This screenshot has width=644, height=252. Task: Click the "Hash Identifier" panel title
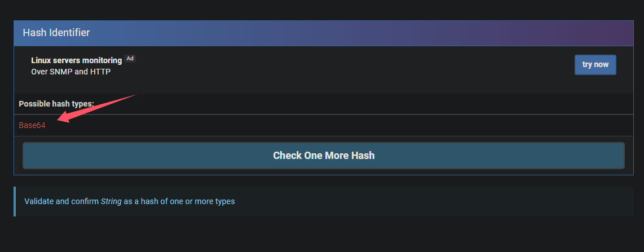[56, 33]
